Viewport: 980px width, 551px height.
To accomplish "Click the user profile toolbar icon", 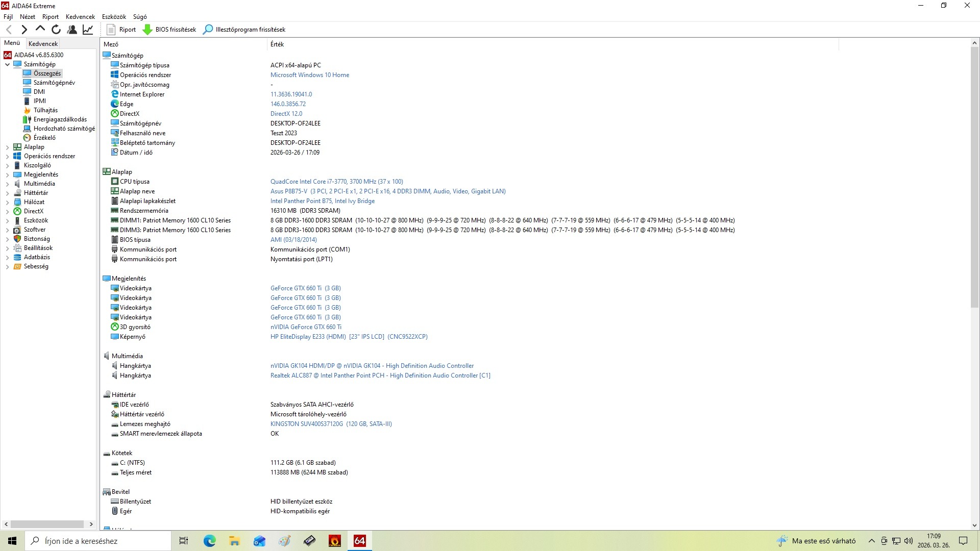I will click(72, 30).
